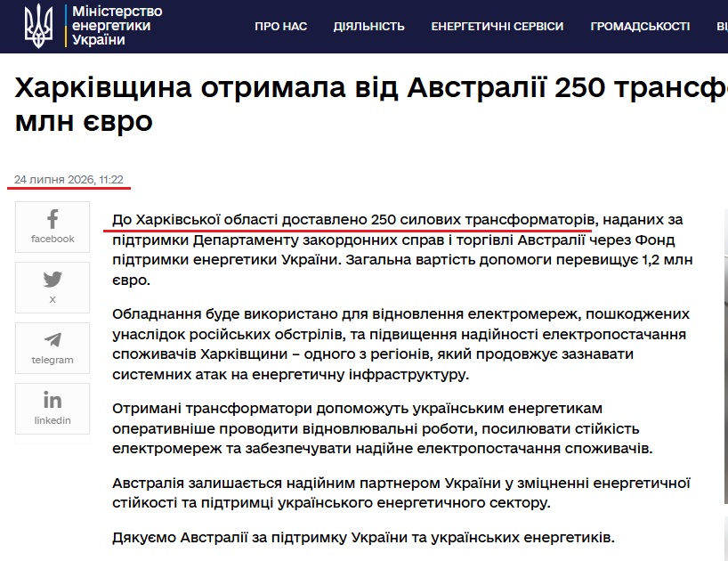Click the Ukrainian trident emblem logo
Image resolution: width=728 pixels, height=561 pixels.
(38, 26)
